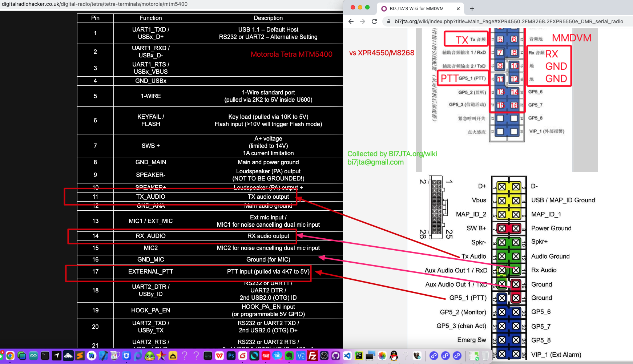This screenshot has height=364, width=633.
Task: Click the 'VIP_1 (Ext Alarm)' pin label
Action: (x=556, y=355)
